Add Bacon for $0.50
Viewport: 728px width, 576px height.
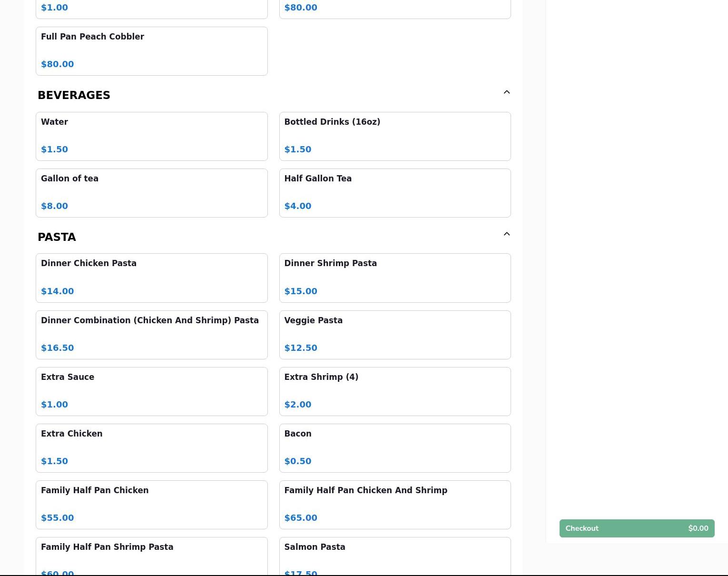pos(394,448)
